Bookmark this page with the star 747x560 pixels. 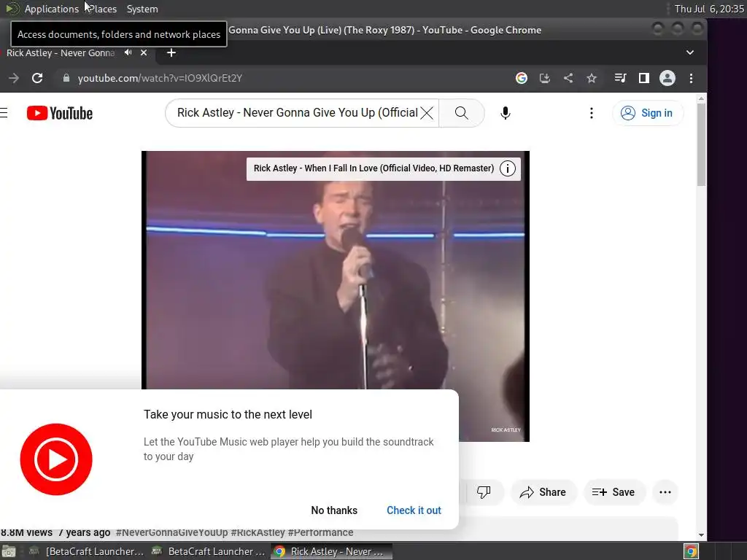[591, 78]
